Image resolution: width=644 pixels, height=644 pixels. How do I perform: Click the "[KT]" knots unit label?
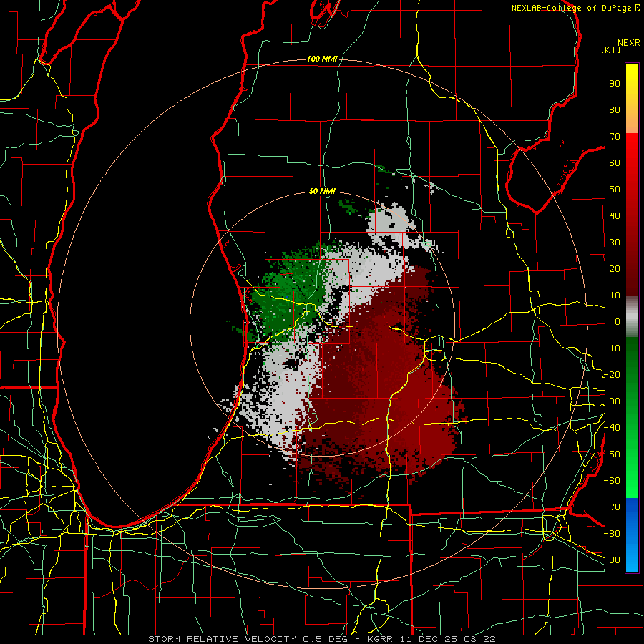click(611, 49)
